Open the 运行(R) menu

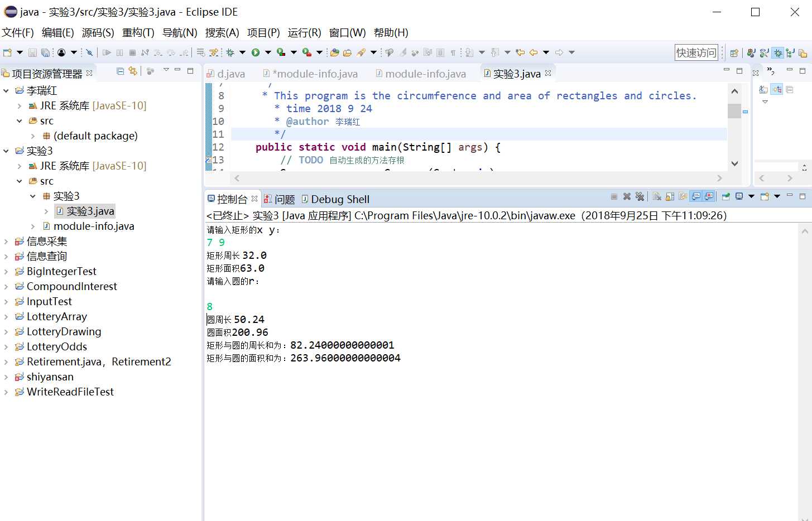coord(305,33)
